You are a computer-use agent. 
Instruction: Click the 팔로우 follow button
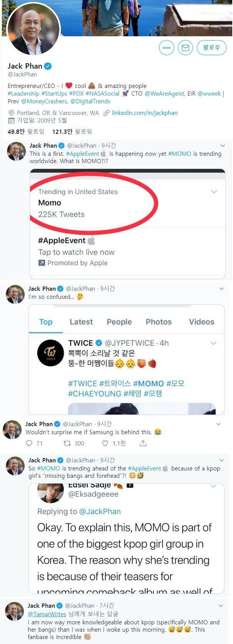click(211, 47)
